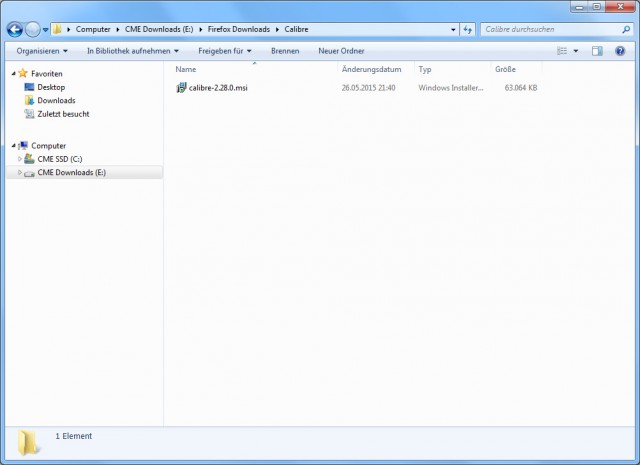This screenshot has height=465, width=640.
Task: Click the CME SSD drive icon
Action: coord(29,158)
